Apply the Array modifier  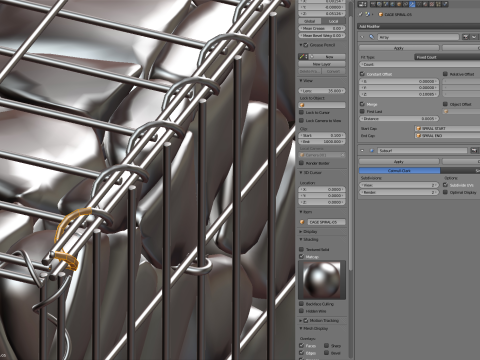coord(399,48)
